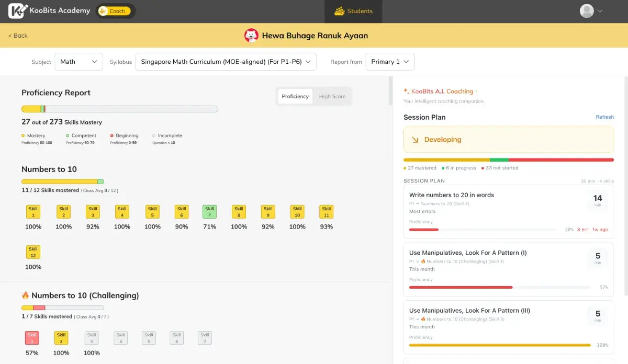Click red Skill 1 badge in Challenging section
Image resolution: width=628 pixels, height=364 pixels.
[32, 338]
